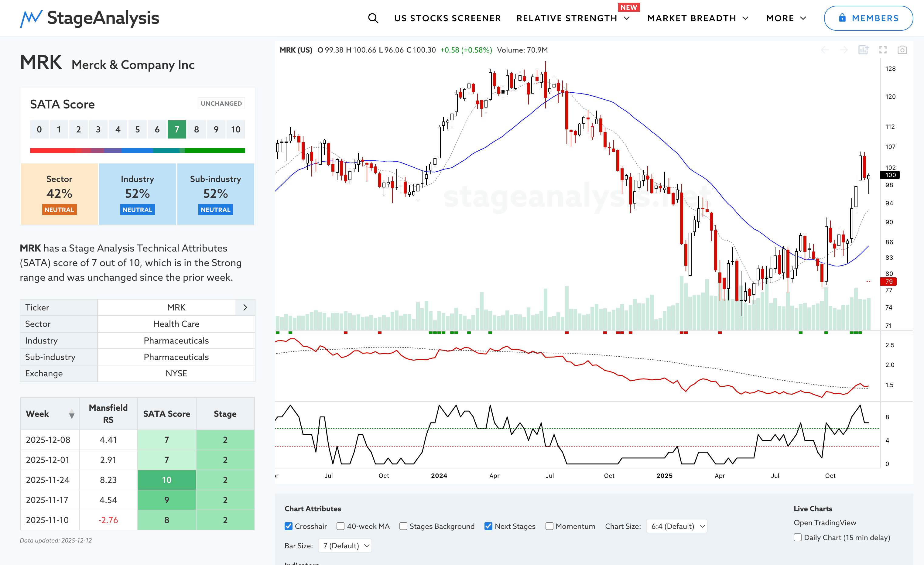The height and width of the screenshot is (565, 924).
Task: Click the StageAnalysis logo icon
Action: click(x=31, y=18)
